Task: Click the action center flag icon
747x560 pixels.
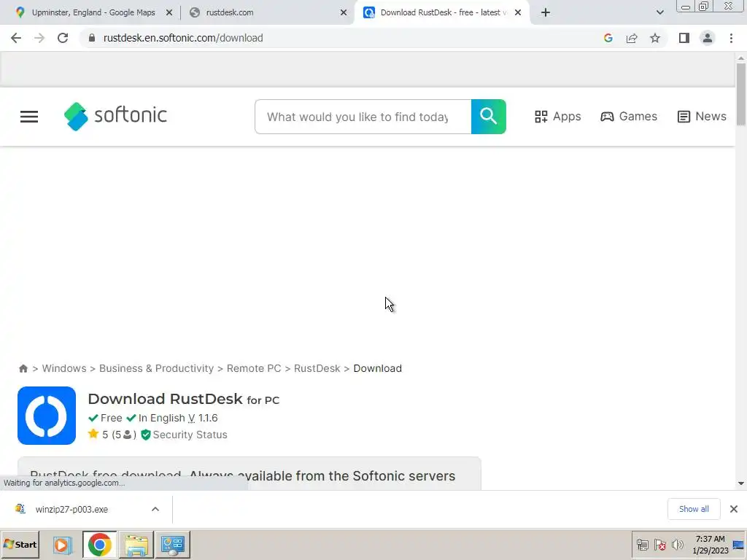Action: click(659, 545)
